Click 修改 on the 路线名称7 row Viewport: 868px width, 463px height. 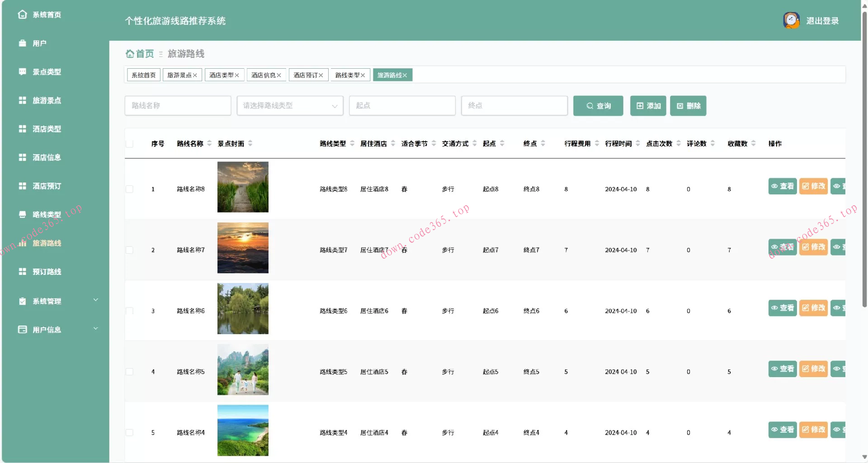coord(813,247)
